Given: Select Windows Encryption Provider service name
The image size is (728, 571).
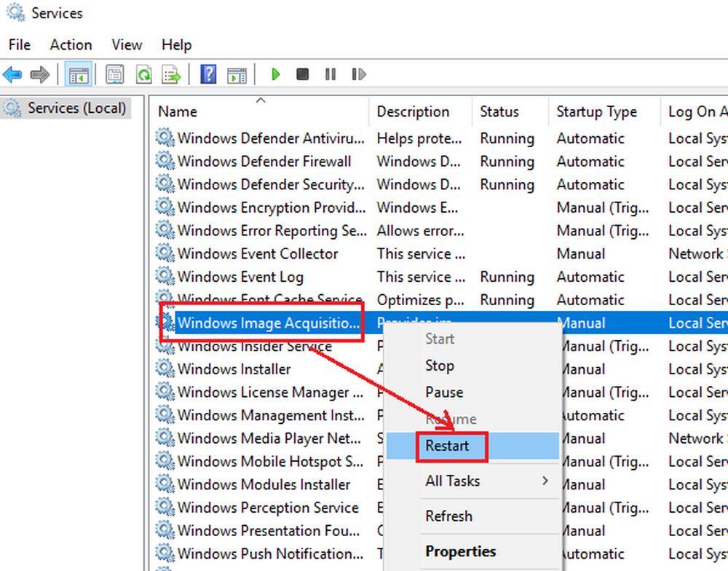Looking at the screenshot, I should point(271,208).
